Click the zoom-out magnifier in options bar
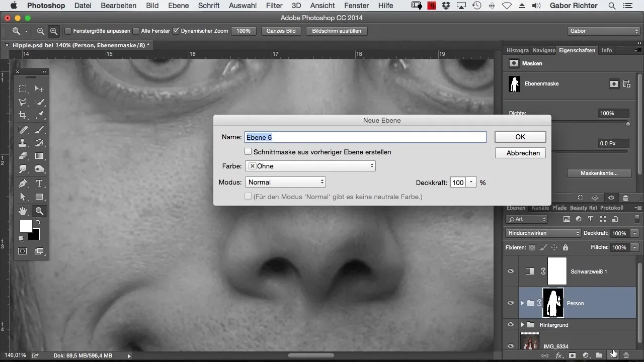644x362 pixels. tap(54, 31)
